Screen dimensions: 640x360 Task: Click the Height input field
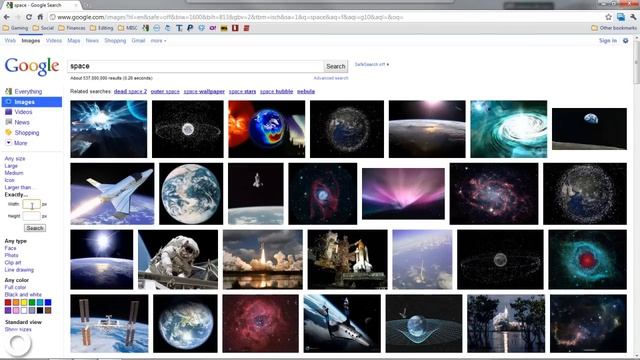point(31,216)
